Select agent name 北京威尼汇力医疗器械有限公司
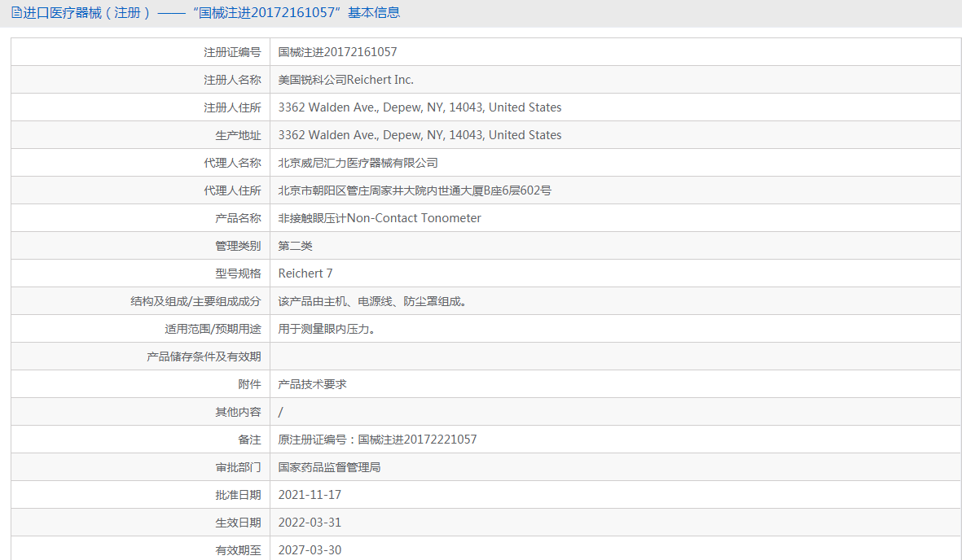The height and width of the screenshot is (560, 962). coord(358,163)
